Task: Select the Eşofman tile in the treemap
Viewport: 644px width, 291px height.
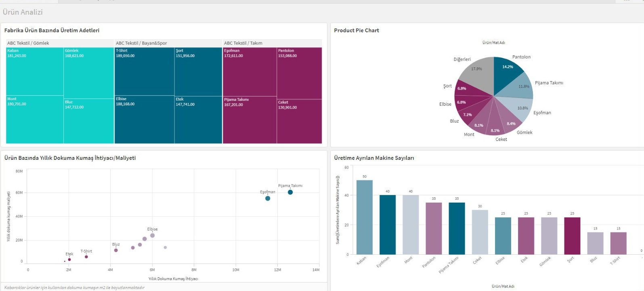Action: [250, 72]
